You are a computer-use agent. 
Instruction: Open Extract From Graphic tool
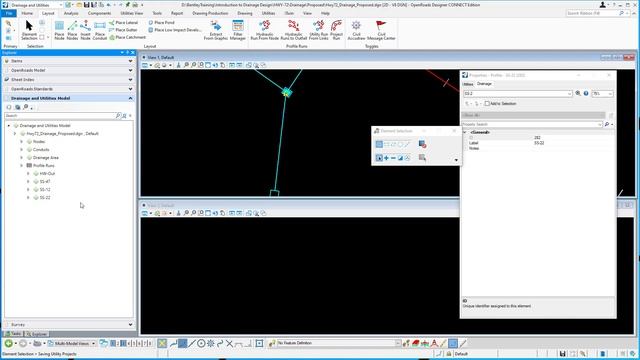[216, 30]
